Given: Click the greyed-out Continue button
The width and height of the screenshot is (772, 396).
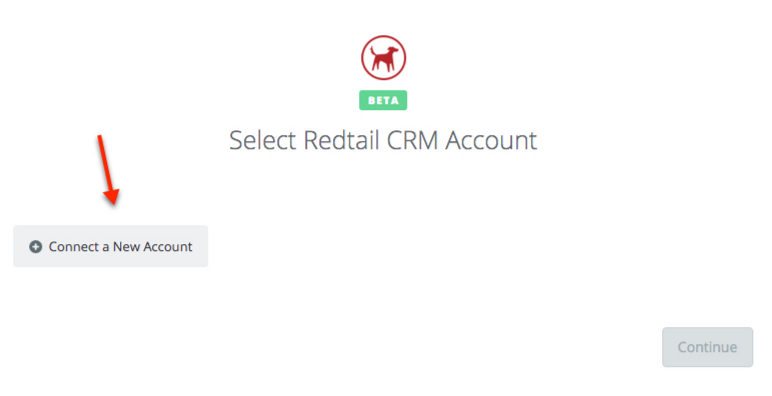Looking at the screenshot, I should pyautogui.click(x=708, y=347).
